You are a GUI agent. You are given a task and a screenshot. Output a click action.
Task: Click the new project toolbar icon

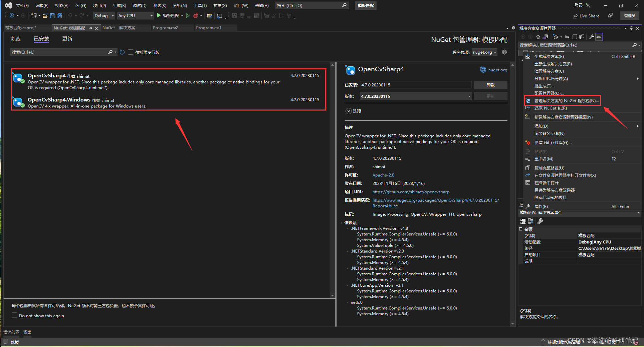coord(33,16)
